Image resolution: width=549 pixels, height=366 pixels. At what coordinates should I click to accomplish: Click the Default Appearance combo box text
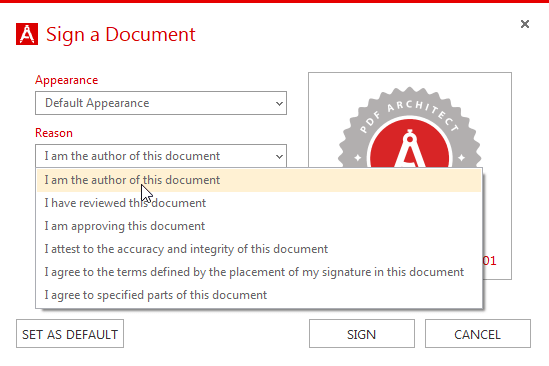97,103
